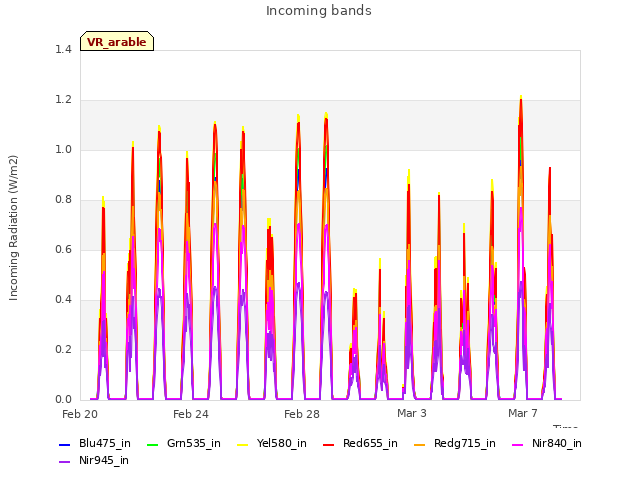Image resolution: width=640 pixels, height=480 pixels.
Task: Click the 'Feb 24' x-axis label
Action: (191, 414)
